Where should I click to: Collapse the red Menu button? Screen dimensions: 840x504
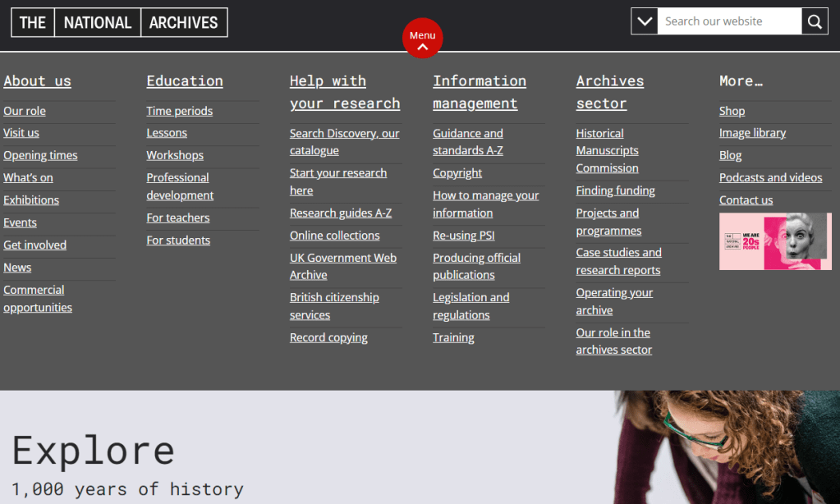(422, 39)
